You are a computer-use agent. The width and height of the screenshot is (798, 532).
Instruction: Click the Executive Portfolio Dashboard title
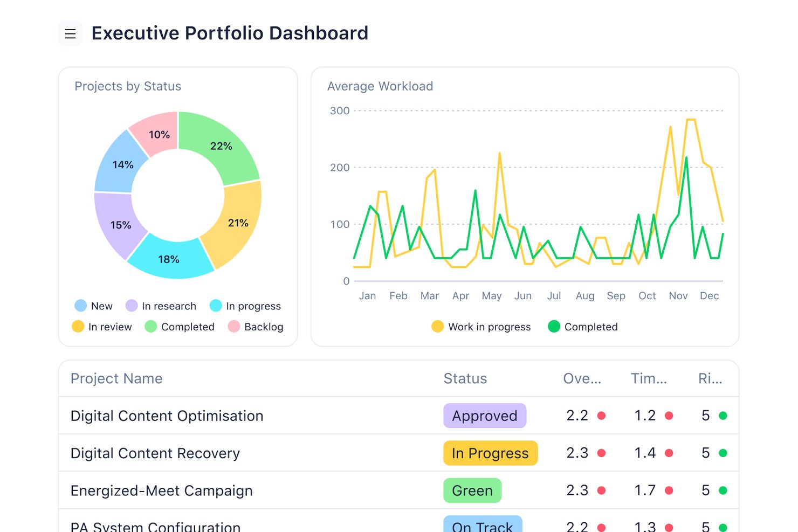tap(230, 33)
